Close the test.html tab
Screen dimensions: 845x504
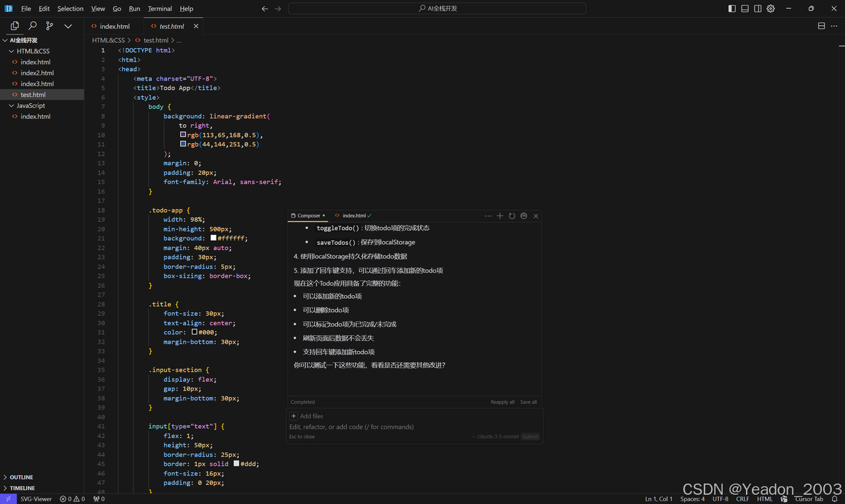point(196,26)
